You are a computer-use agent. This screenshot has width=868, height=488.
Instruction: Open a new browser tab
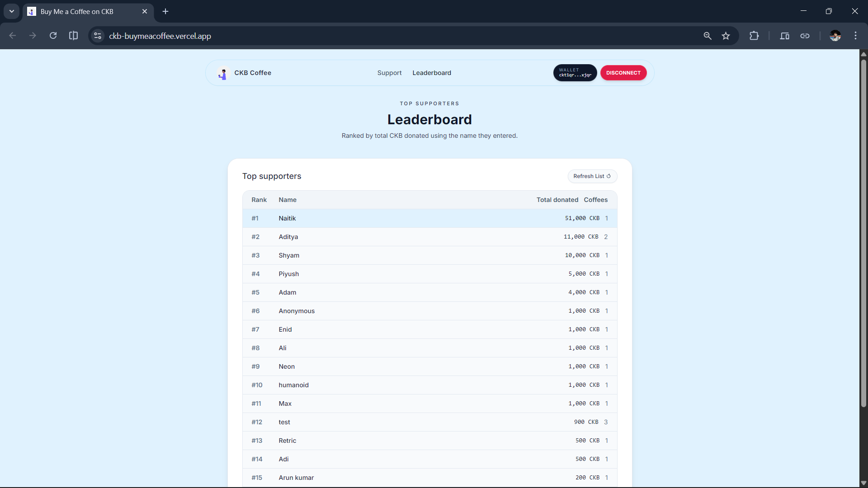click(x=165, y=11)
